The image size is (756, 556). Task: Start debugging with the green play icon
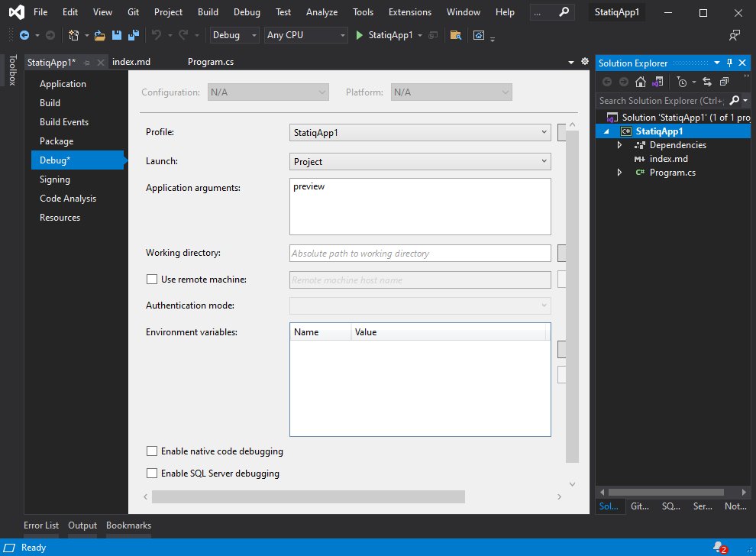(x=359, y=35)
